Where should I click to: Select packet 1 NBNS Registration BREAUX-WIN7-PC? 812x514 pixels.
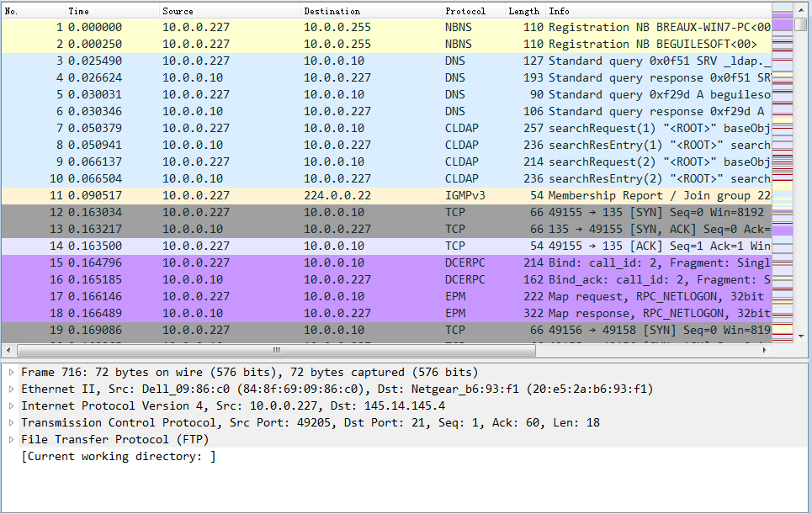click(386, 27)
